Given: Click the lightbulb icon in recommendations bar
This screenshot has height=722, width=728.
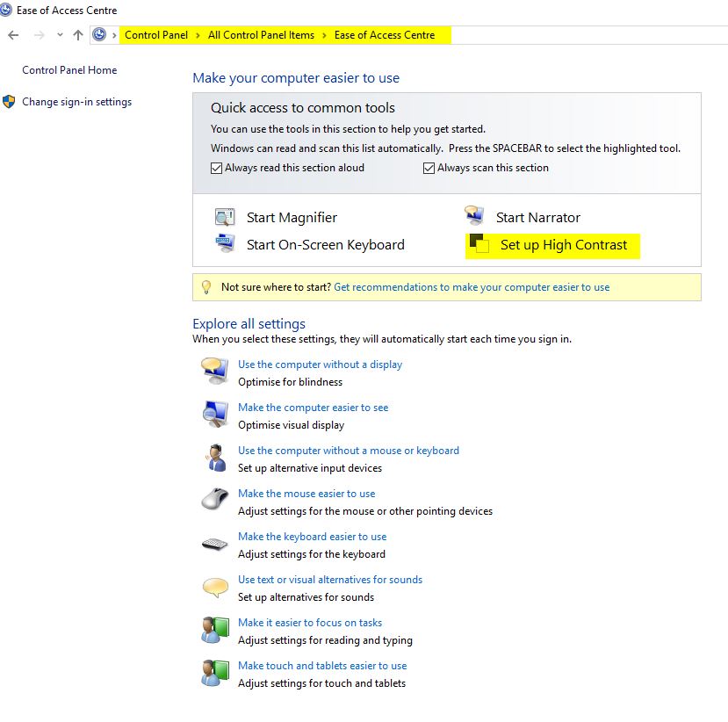Looking at the screenshot, I should click(x=209, y=287).
